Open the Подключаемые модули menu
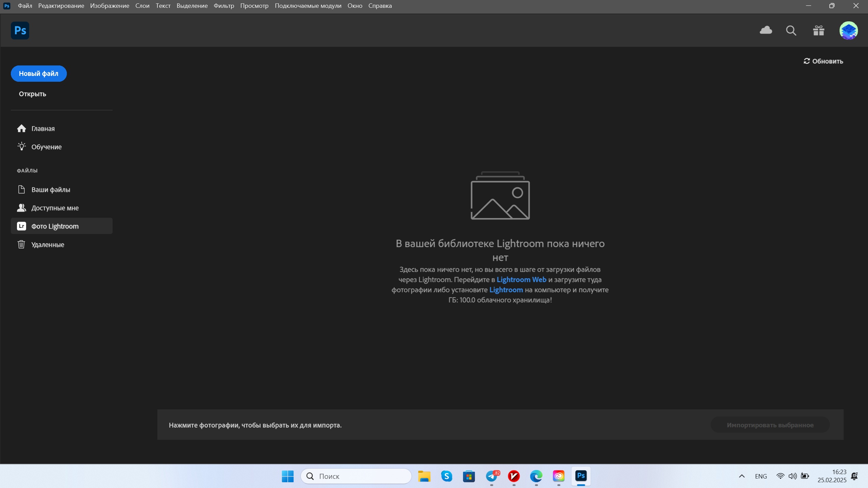The width and height of the screenshot is (868, 488). [x=308, y=6]
